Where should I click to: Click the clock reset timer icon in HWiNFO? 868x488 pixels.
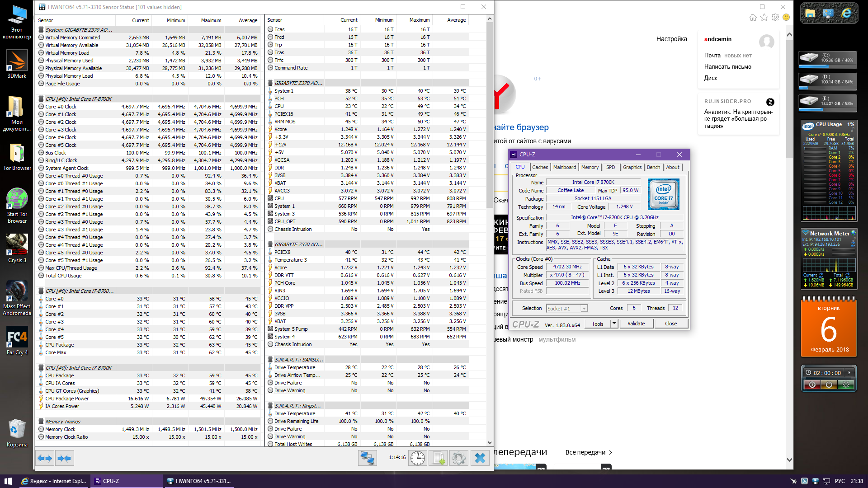coord(418,458)
